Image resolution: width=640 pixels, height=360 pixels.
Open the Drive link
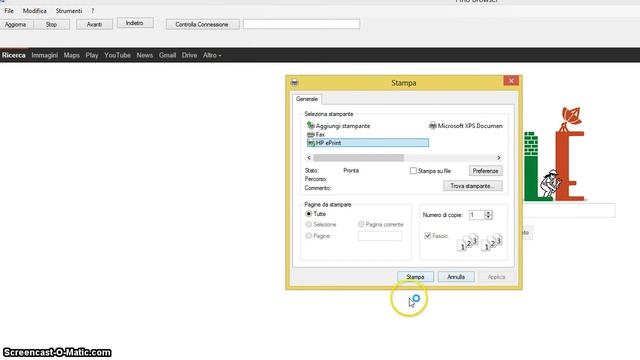coord(189,55)
